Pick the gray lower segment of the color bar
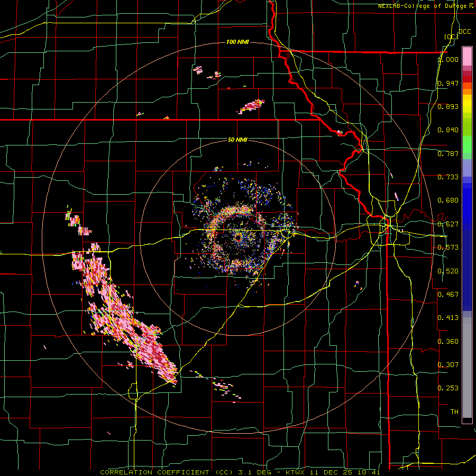The image size is (476, 476). (467, 368)
